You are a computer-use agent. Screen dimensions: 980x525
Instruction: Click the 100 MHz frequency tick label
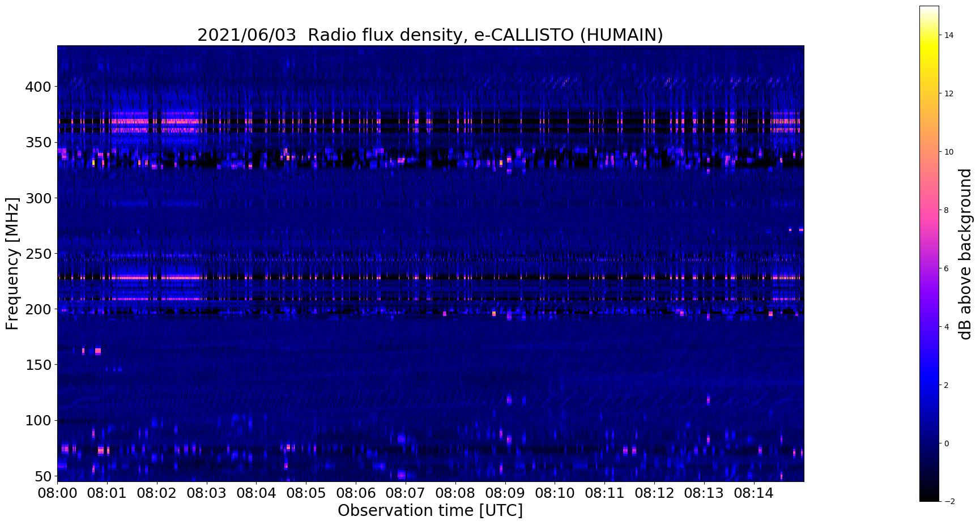(x=39, y=420)
